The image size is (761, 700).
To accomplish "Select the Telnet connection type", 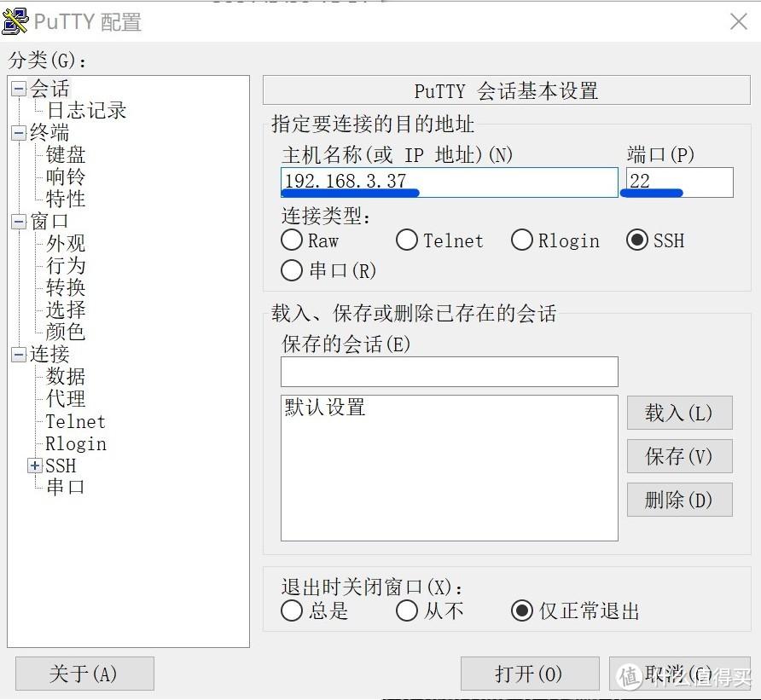I will click(407, 240).
